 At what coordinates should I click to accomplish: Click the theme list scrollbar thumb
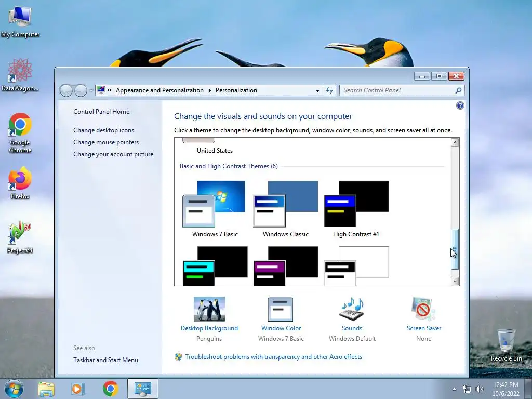pos(455,249)
